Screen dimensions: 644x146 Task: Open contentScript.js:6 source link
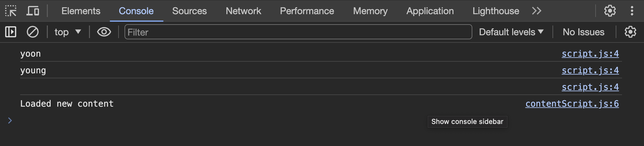coord(572,104)
